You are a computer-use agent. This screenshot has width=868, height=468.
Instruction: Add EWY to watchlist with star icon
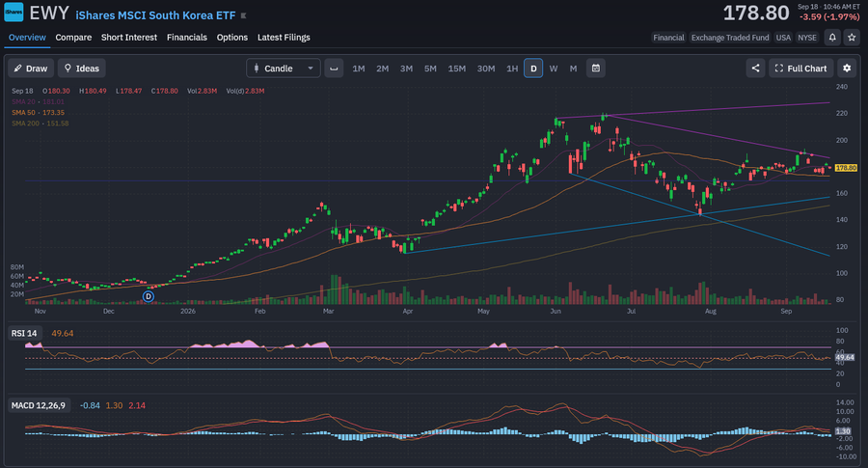852,37
